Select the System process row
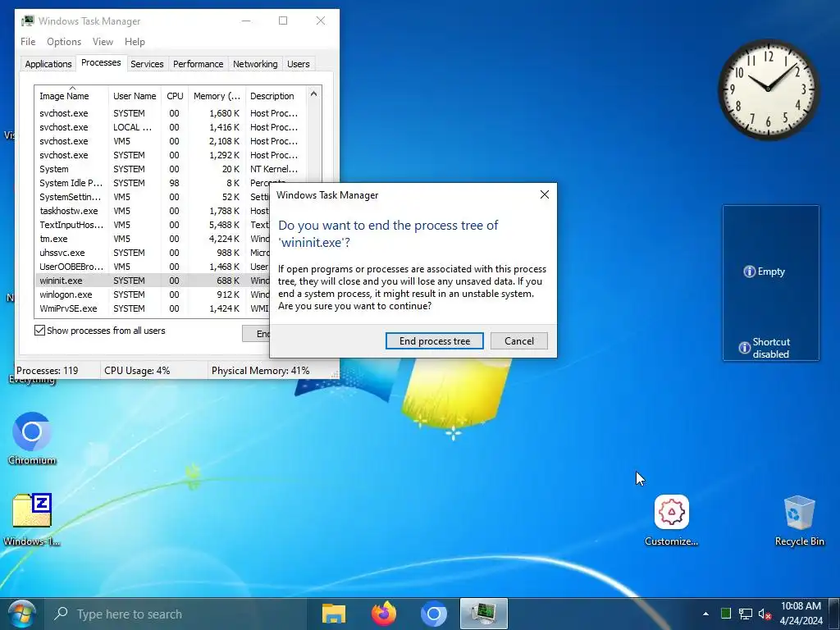 coord(171,169)
